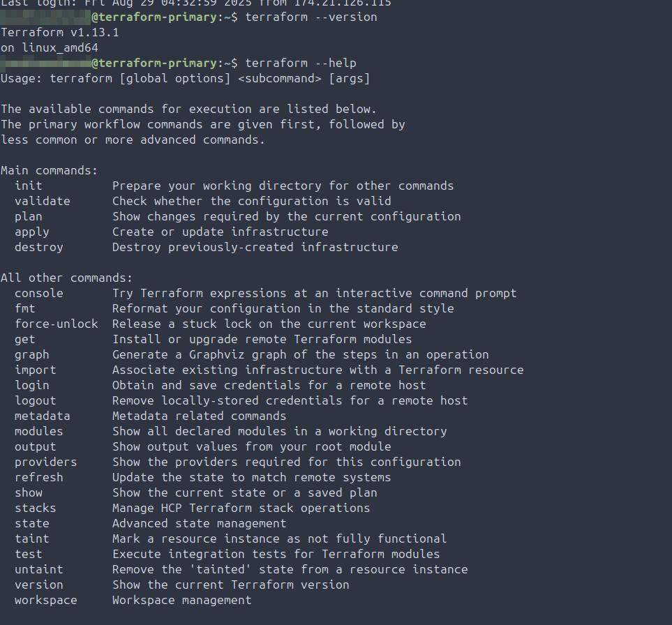Click the 'providers' command entry

point(46,462)
